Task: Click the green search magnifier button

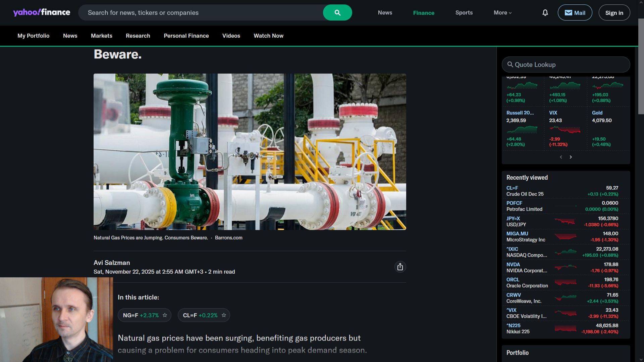Action: point(337,13)
